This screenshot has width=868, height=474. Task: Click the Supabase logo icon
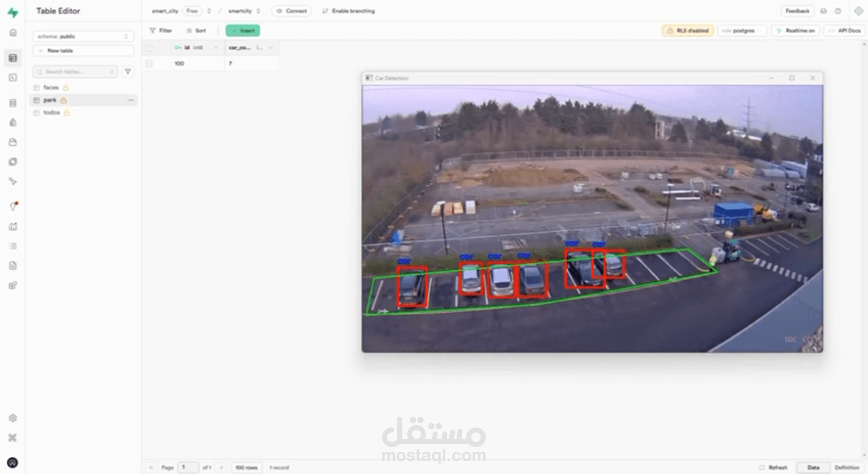click(x=13, y=12)
